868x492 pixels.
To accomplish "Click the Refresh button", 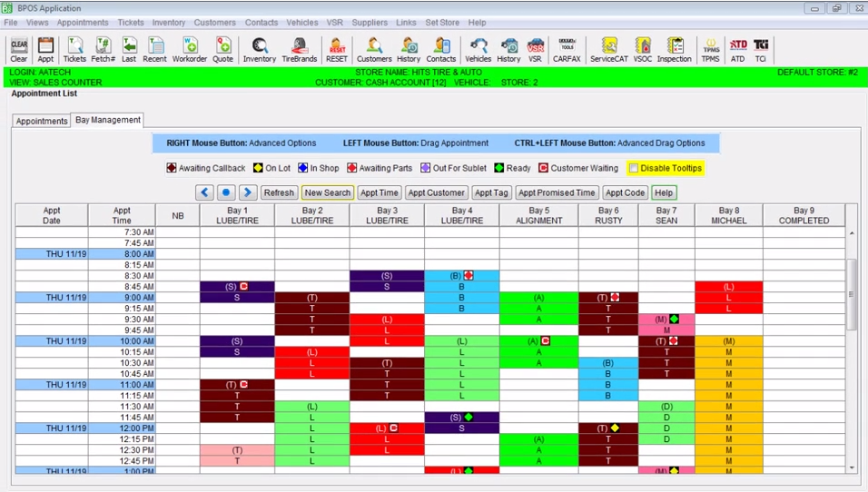I will pos(279,192).
